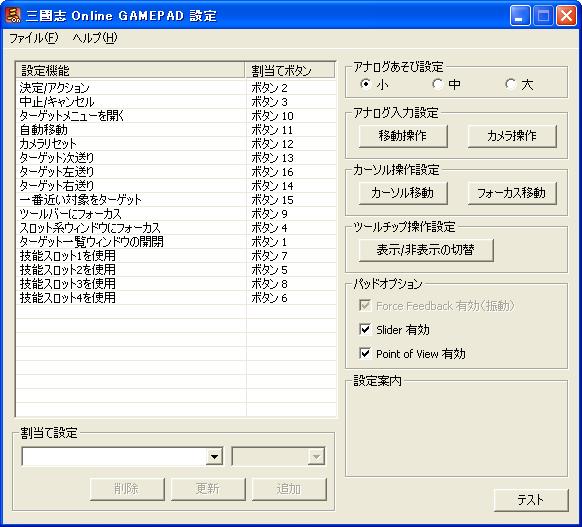Toggle the Slider 有効 checkbox

coord(365,329)
